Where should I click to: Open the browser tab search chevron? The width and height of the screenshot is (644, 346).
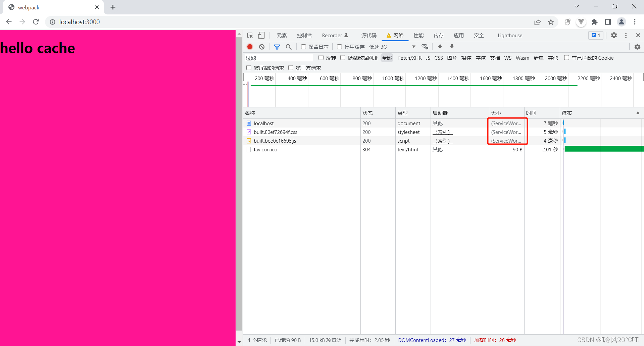tap(577, 6)
